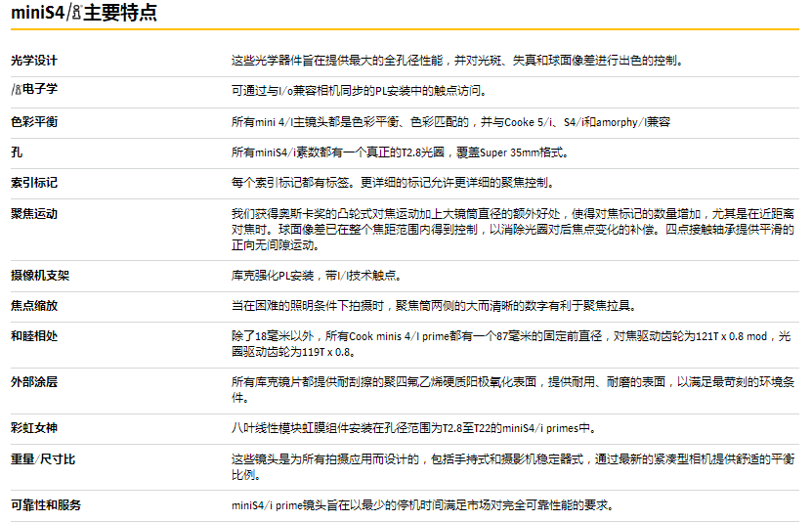
Task: Click the weight ratio description starting '这些镜头是为所有拍摄'
Action: 513,466
